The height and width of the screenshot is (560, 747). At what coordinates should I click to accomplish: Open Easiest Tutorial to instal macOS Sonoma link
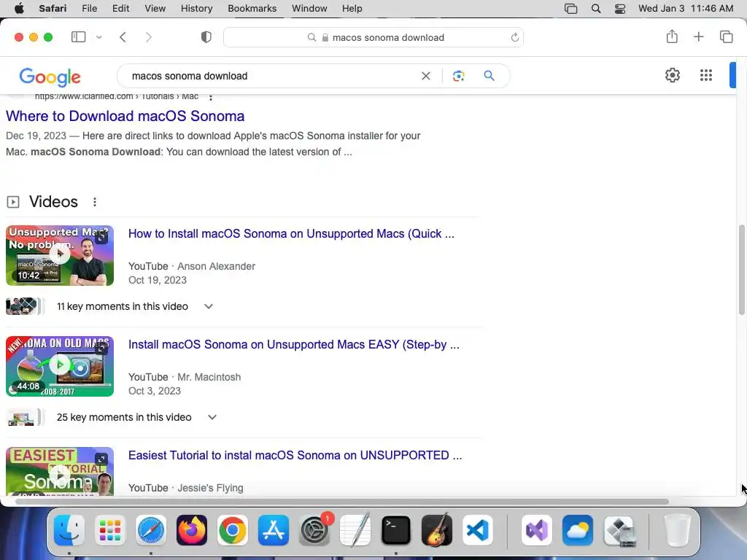(x=295, y=456)
